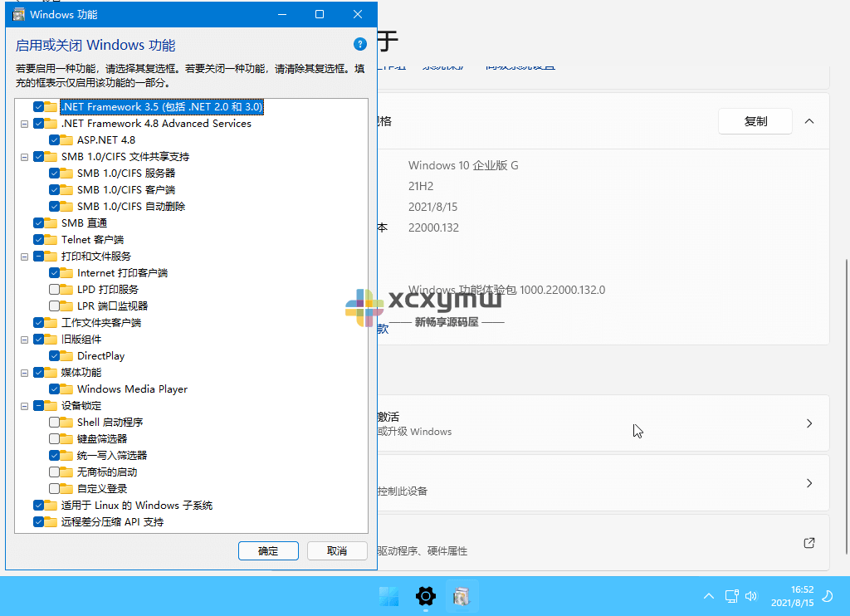Open the Settings gear on the taskbar
Viewport: 850px width, 616px height.
coord(425,596)
